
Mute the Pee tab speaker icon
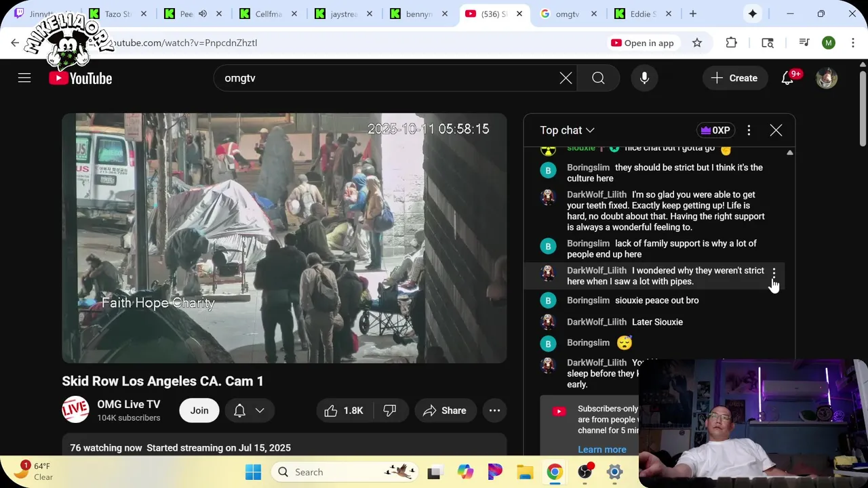pos(202,14)
